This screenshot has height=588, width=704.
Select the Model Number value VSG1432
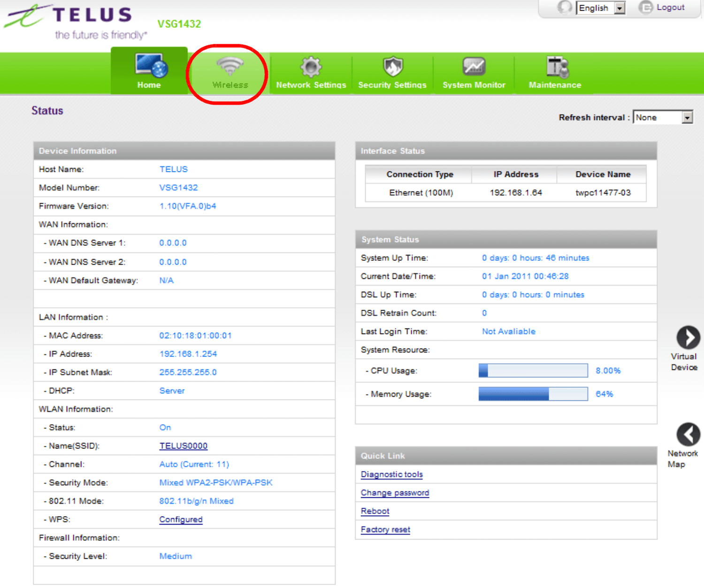tap(178, 188)
